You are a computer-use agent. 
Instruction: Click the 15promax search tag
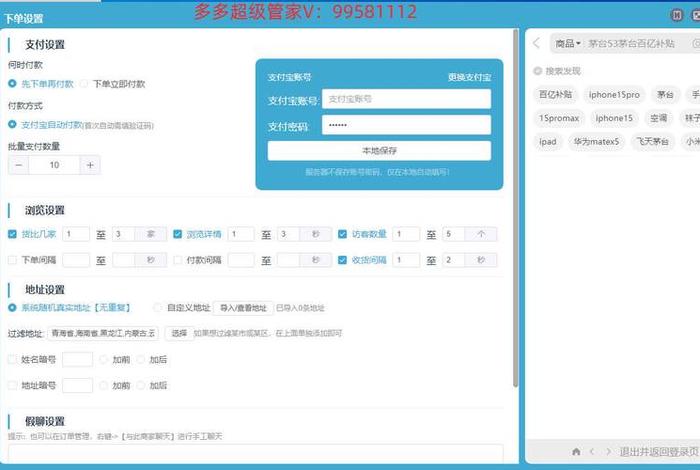[559, 118]
